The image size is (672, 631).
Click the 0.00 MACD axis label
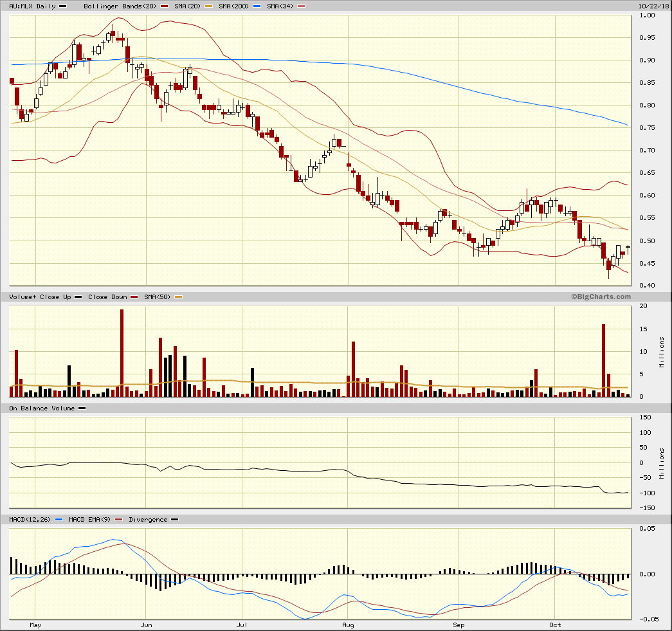click(647, 574)
